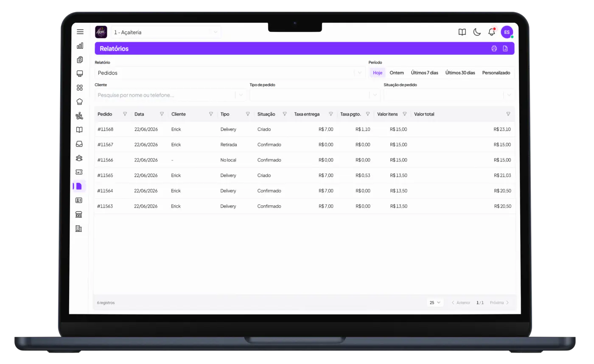Screen dimensions: 594x364
Task: Go to the Anterior page
Action: click(461, 302)
